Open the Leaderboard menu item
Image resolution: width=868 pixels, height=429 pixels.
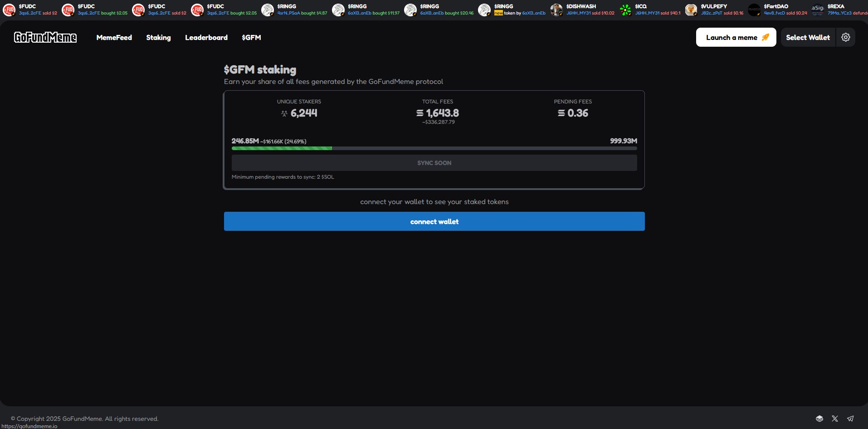(206, 38)
